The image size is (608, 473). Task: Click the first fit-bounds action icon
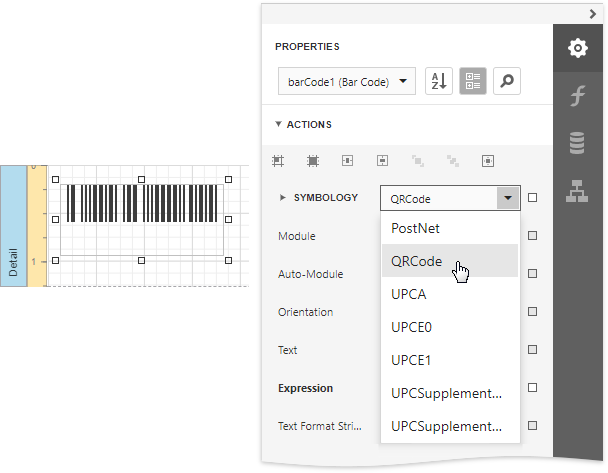tap(278, 160)
